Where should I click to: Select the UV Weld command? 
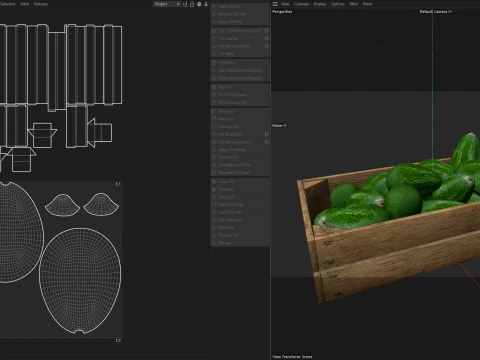(x=240, y=54)
